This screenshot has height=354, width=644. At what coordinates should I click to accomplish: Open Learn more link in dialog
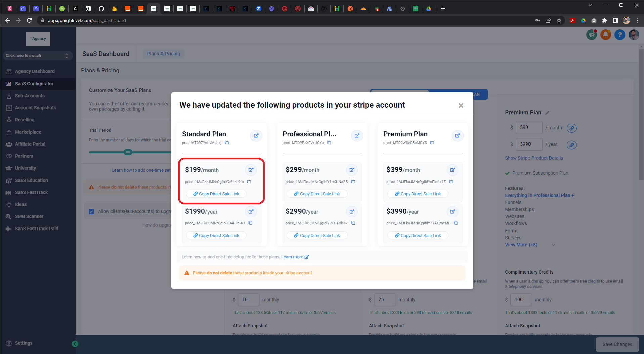click(295, 257)
